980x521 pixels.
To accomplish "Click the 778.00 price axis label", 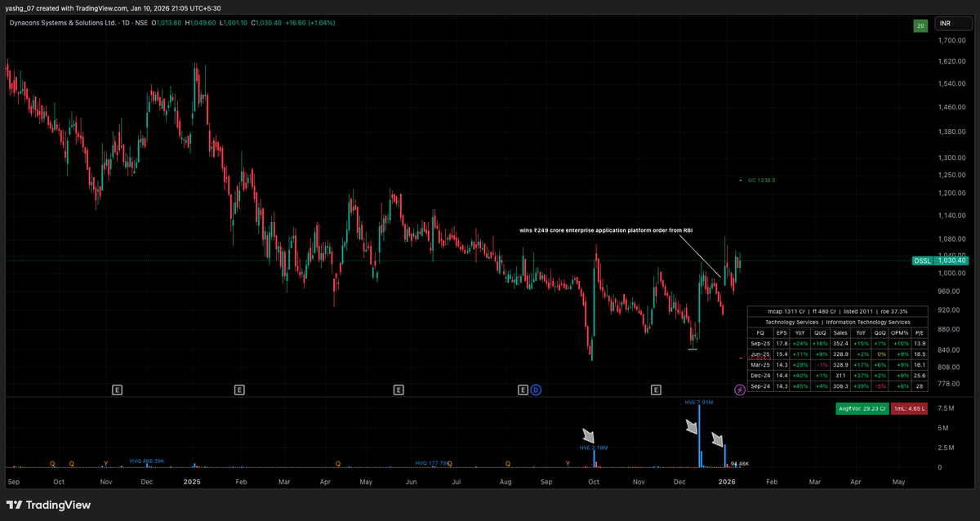I will click(x=948, y=384).
